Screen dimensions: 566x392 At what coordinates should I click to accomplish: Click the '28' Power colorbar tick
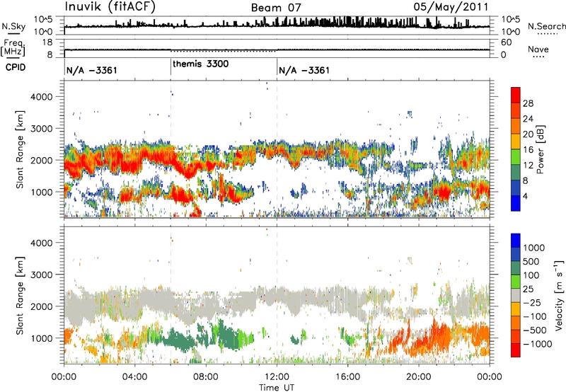(x=528, y=103)
